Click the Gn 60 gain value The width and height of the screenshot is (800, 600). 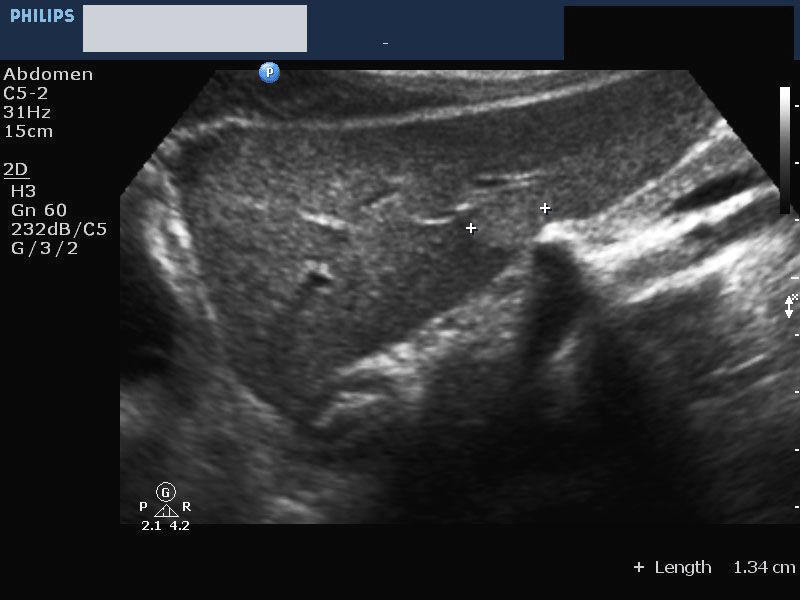point(39,210)
